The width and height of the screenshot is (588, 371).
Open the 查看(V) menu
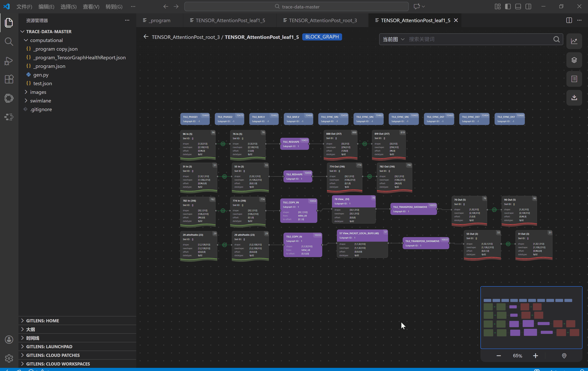[x=91, y=7]
